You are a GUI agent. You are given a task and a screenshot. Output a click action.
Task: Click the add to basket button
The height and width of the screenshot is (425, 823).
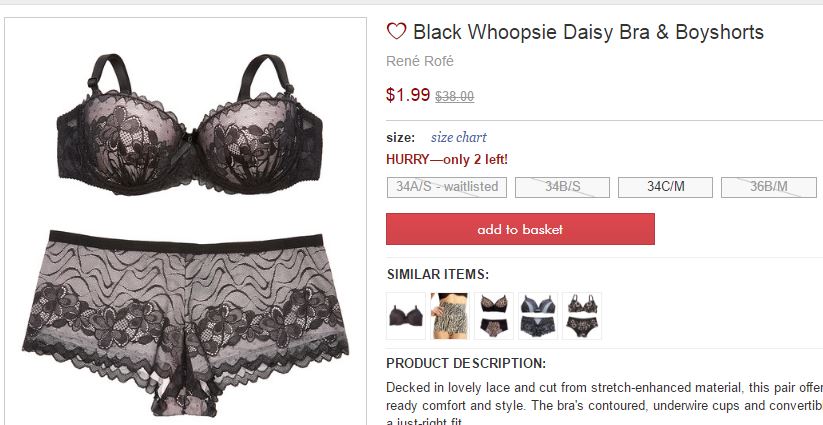pyautogui.click(x=520, y=229)
